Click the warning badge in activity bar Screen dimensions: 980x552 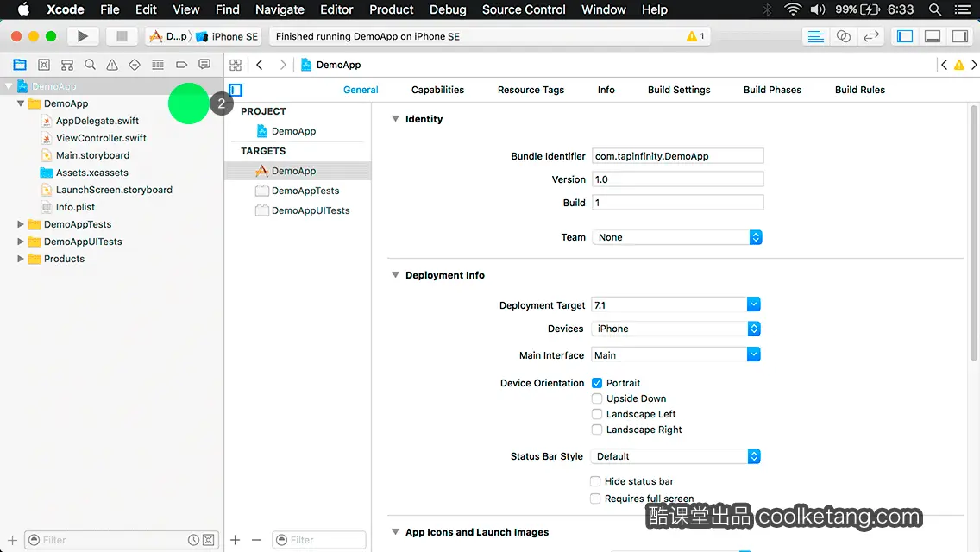695,36
